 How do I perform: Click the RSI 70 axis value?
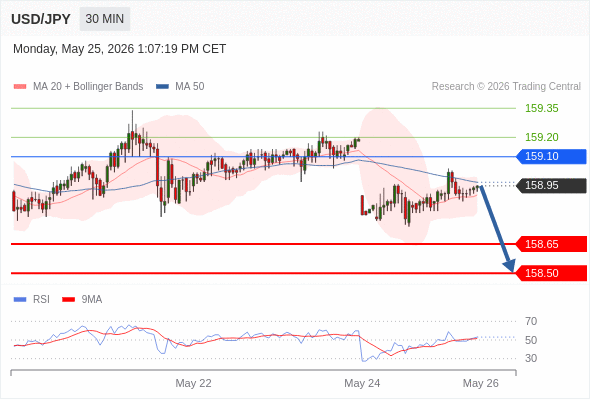531,321
